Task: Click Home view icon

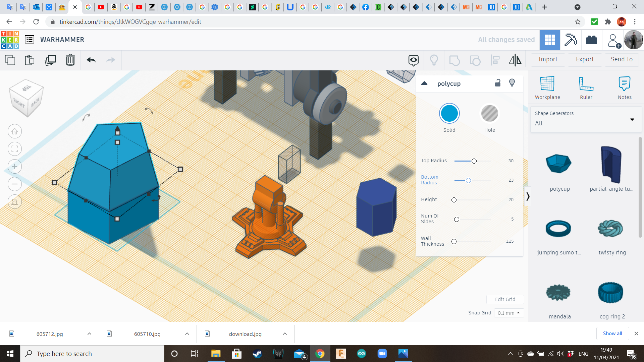Action: [x=15, y=131]
